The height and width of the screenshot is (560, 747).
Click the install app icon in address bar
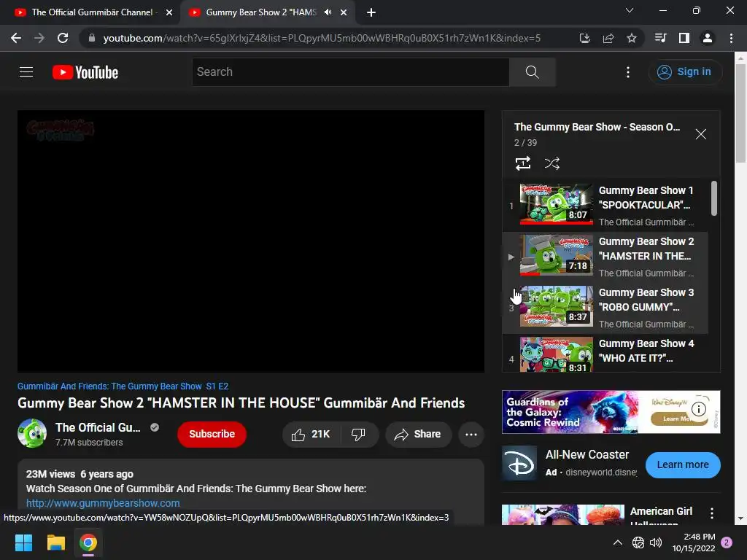(585, 38)
